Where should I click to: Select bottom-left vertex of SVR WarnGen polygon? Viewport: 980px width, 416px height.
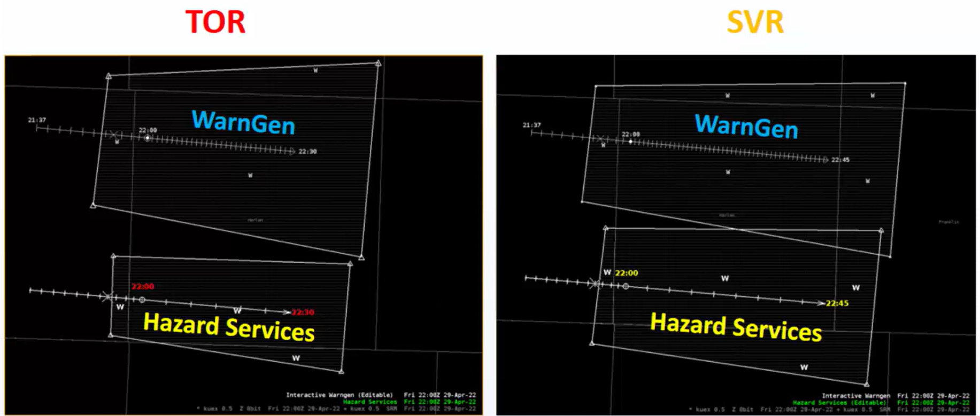pos(582,201)
